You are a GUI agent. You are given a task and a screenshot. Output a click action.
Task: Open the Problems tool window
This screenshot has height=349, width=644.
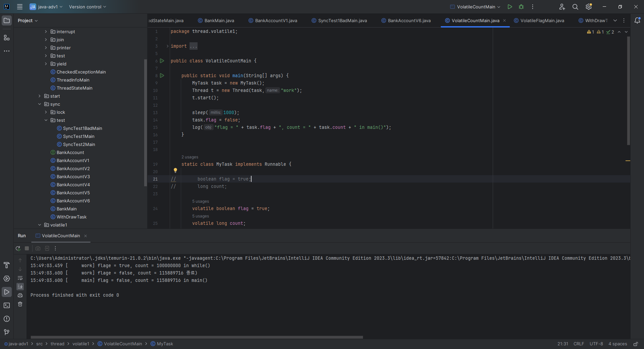tap(7, 319)
